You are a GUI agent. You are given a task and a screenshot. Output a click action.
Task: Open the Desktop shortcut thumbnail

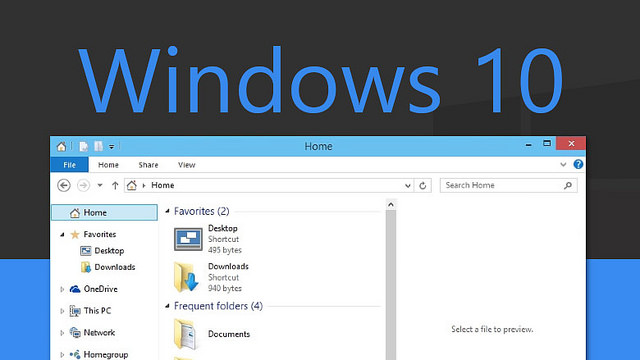pyautogui.click(x=188, y=239)
